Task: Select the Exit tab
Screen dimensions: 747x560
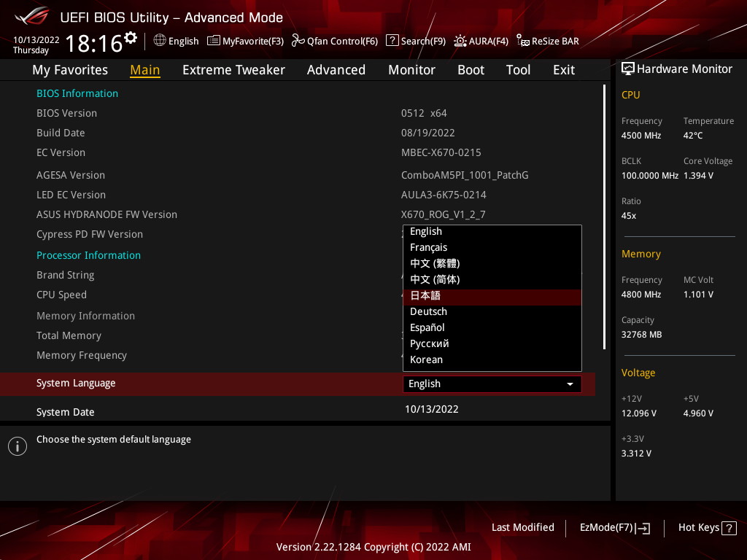Action: (564, 69)
